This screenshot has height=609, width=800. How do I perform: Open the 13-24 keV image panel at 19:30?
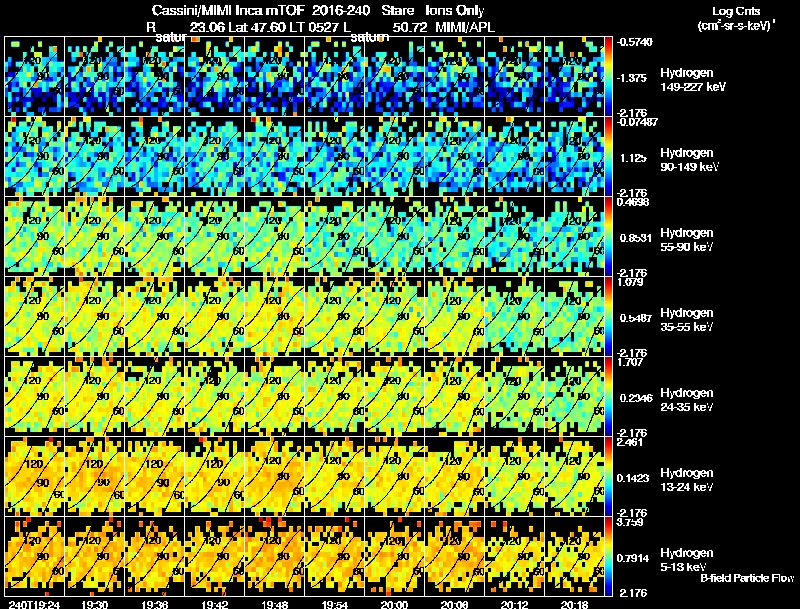click(94, 476)
